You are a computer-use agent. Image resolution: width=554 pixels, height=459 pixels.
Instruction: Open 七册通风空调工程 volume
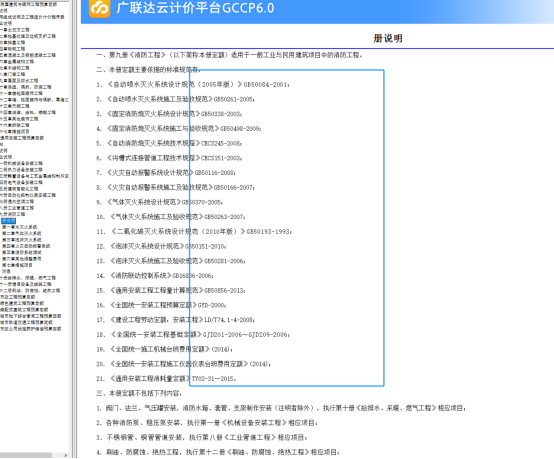[17, 201]
